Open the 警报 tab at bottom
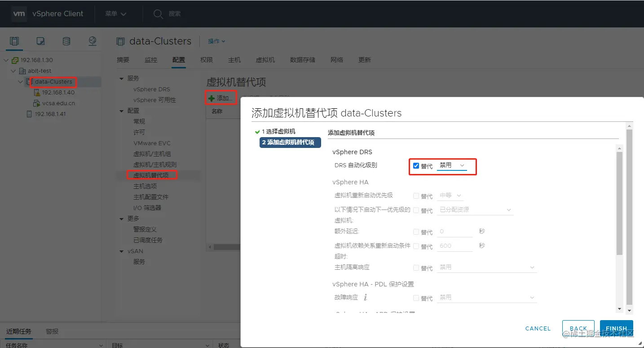The height and width of the screenshot is (348, 644). [x=52, y=331]
